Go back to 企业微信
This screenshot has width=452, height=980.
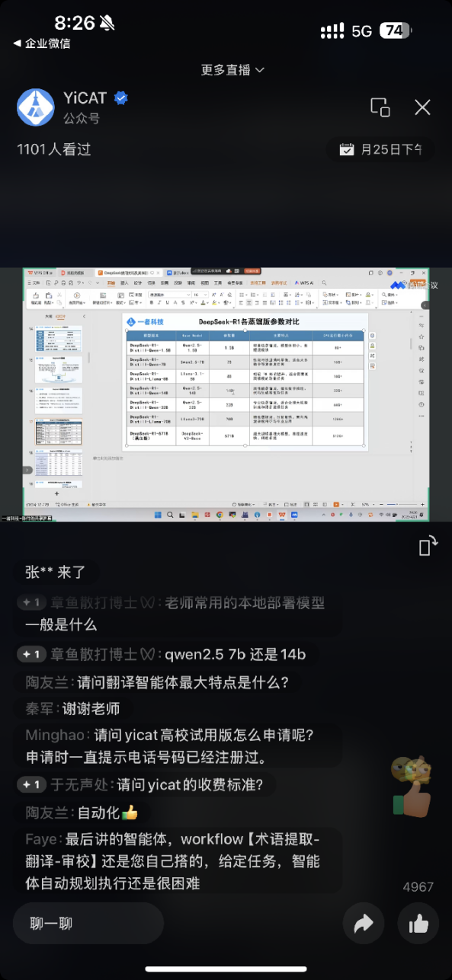pyautogui.click(x=42, y=43)
